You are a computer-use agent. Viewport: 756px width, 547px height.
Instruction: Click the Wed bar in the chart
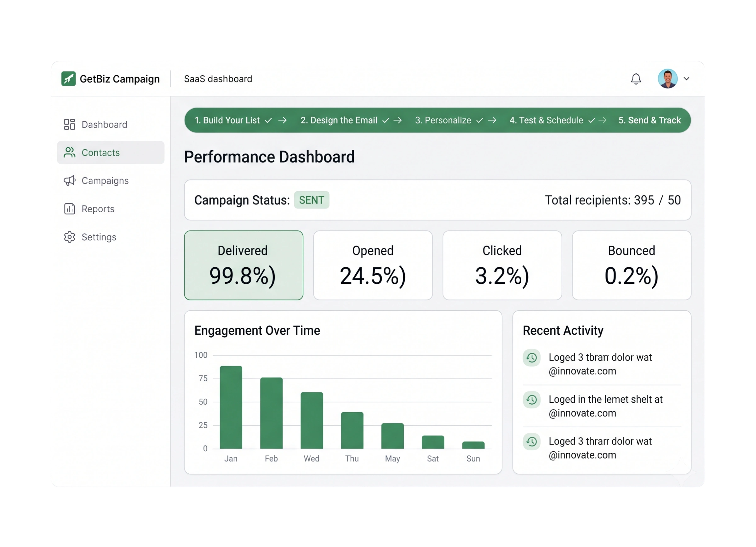(312, 420)
